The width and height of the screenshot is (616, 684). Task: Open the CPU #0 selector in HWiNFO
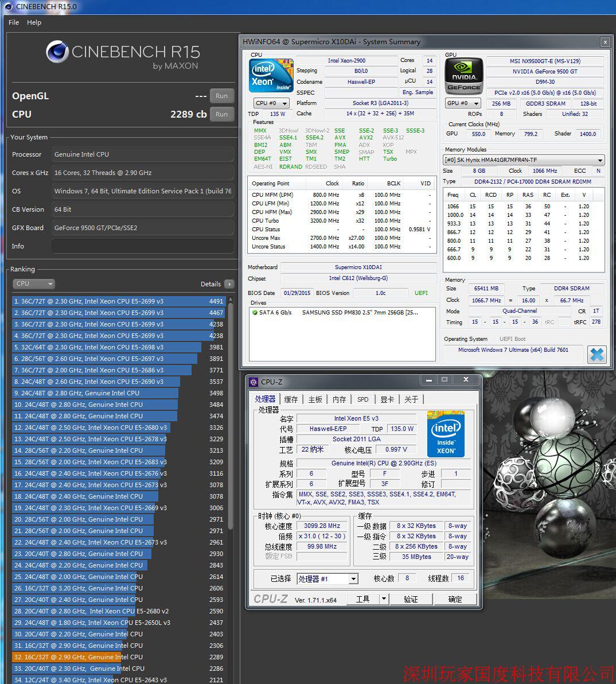click(271, 103)
